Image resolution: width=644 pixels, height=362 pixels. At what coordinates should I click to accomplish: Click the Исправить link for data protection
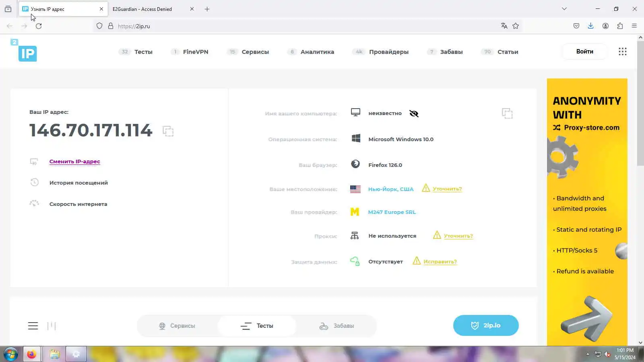point(440,262)
